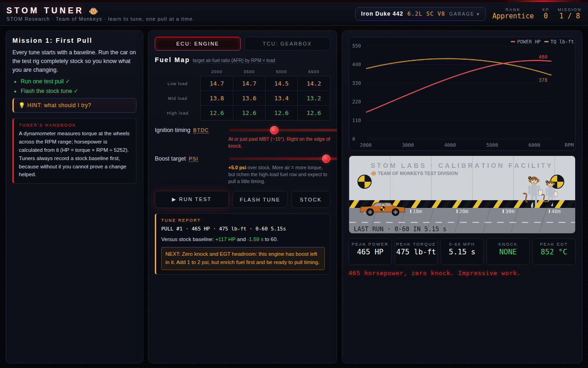
Task: Click the lightbulb icon on the hint box
Action: [22, 105]
